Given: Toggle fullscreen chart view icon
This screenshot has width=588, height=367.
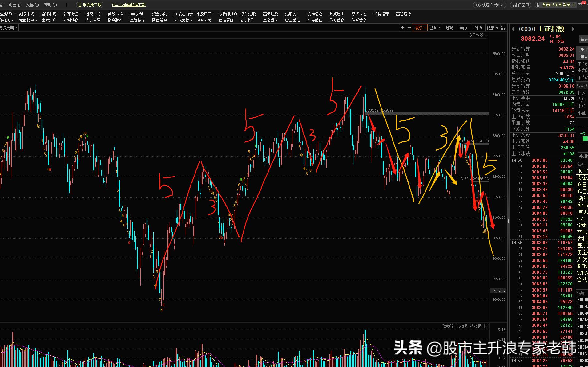Looking at the screenshot, I should [504, 28].
